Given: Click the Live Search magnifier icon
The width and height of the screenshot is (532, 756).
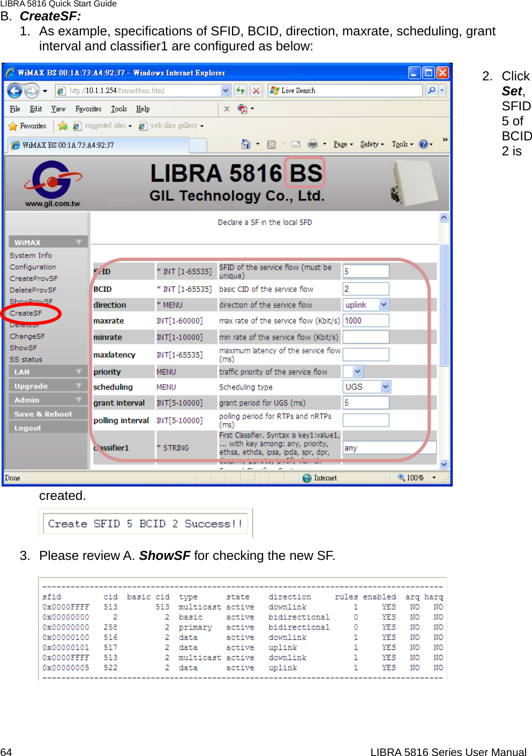Looking at the screenshot, I should (x=431, y=91).
